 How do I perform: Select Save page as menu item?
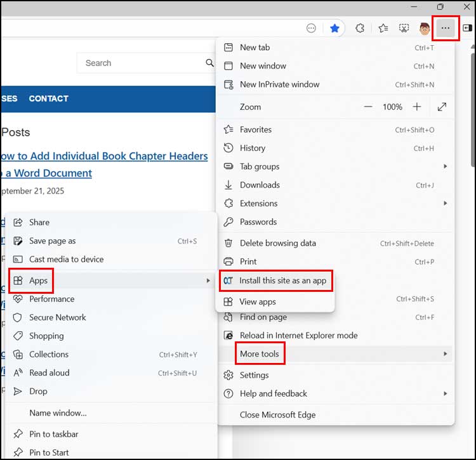point(111,241)
